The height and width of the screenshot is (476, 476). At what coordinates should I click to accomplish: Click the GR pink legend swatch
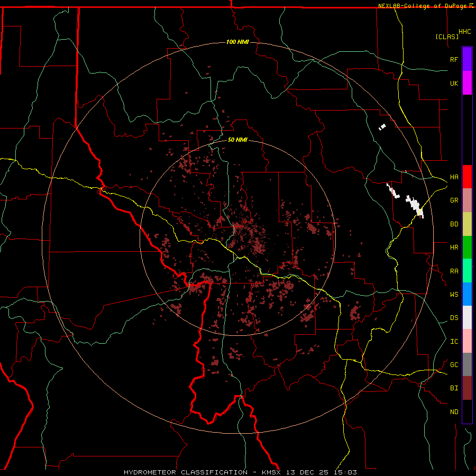coord(467,200)
